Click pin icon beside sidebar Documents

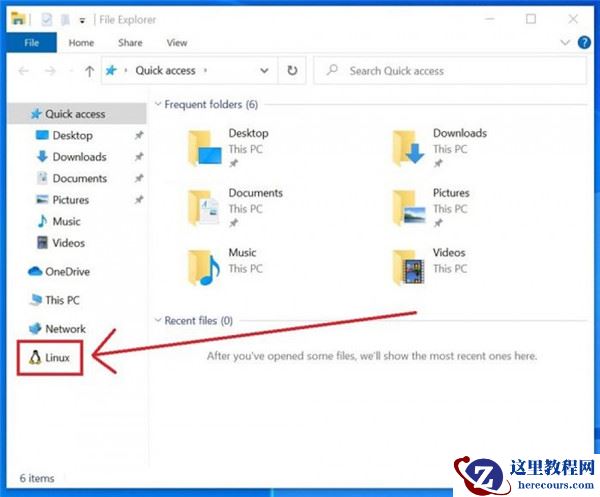[x=139, y=178]
